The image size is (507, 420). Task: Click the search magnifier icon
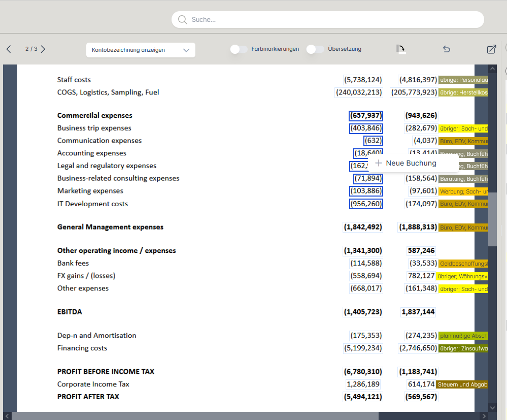click(x=183, y=20)
